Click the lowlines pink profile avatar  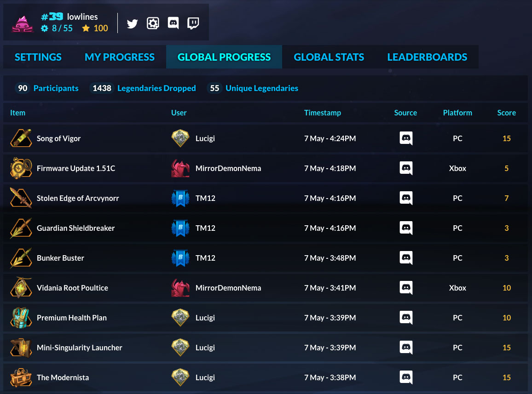click(23, 23)
